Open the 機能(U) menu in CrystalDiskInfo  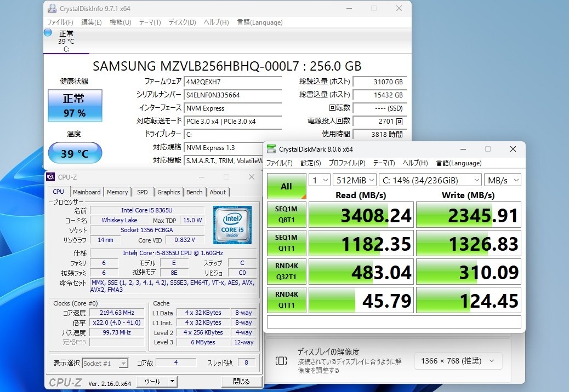[x=120, y=22]
